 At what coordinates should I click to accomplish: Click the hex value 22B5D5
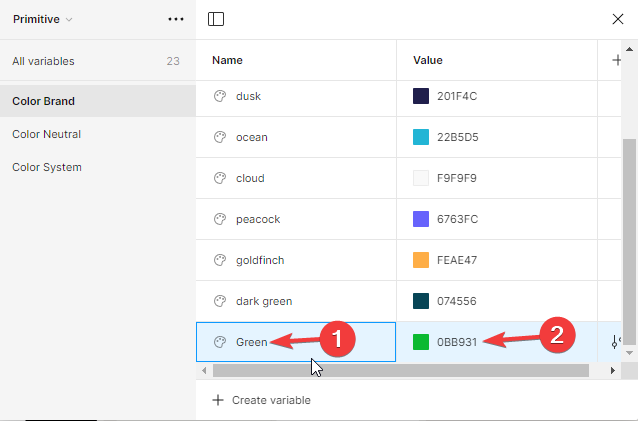[x=457, y=137]
